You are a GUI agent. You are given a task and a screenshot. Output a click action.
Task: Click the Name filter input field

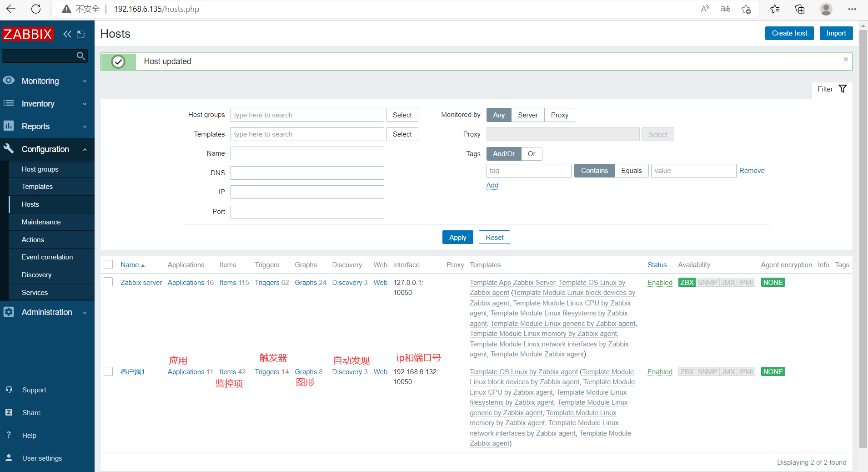pos(307,153)
